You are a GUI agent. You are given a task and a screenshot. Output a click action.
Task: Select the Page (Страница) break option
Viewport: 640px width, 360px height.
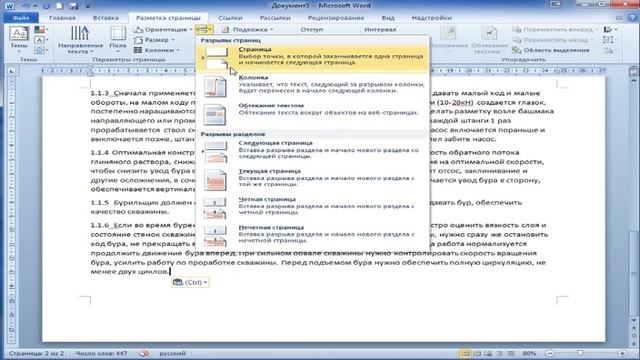pyautogui.click(x=313, y=58)
